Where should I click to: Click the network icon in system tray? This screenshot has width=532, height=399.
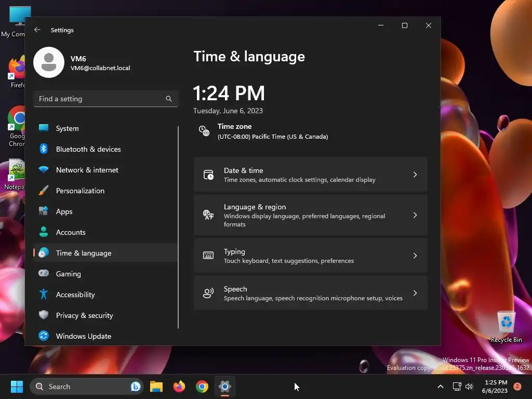[457, 387]
